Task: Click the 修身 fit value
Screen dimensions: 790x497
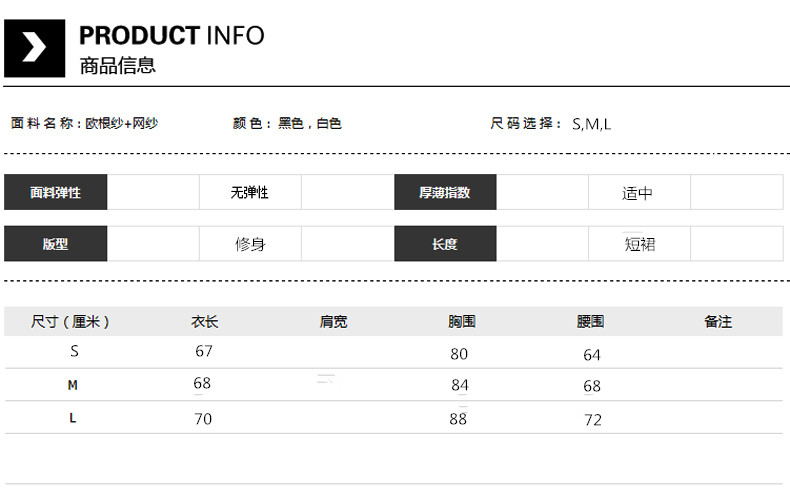Action: [250, 244]
